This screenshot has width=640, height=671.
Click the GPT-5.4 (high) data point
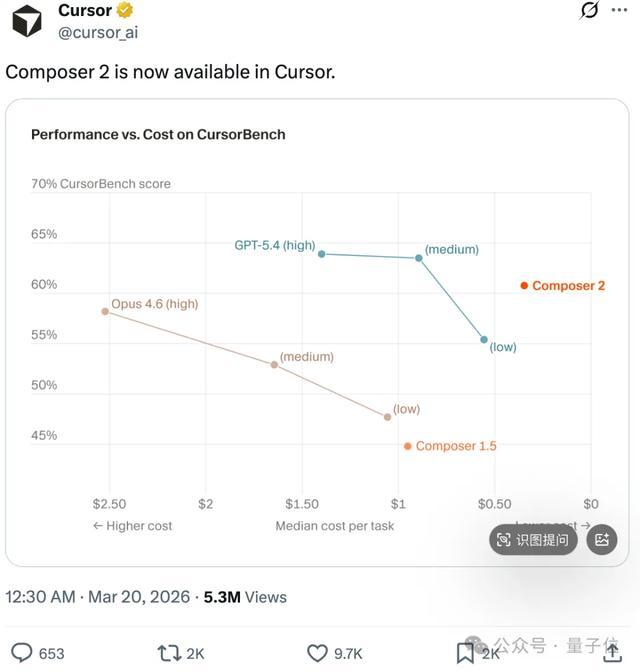321,254
